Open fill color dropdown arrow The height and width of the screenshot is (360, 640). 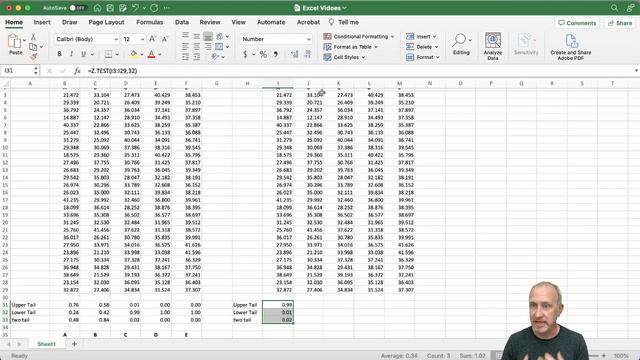(142, 54)
